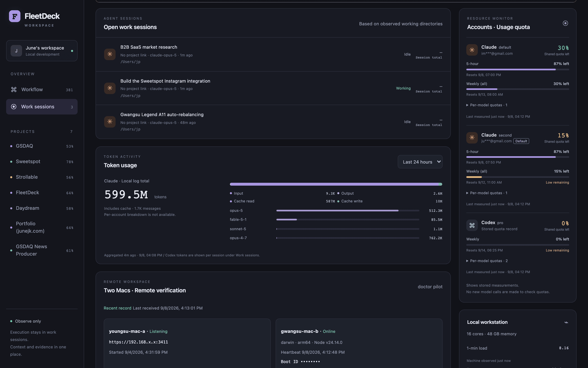The height and width of the screenshot is (368, 588).
Task: Open the GSDAQ News Producer project
Action: pos(42,250)
